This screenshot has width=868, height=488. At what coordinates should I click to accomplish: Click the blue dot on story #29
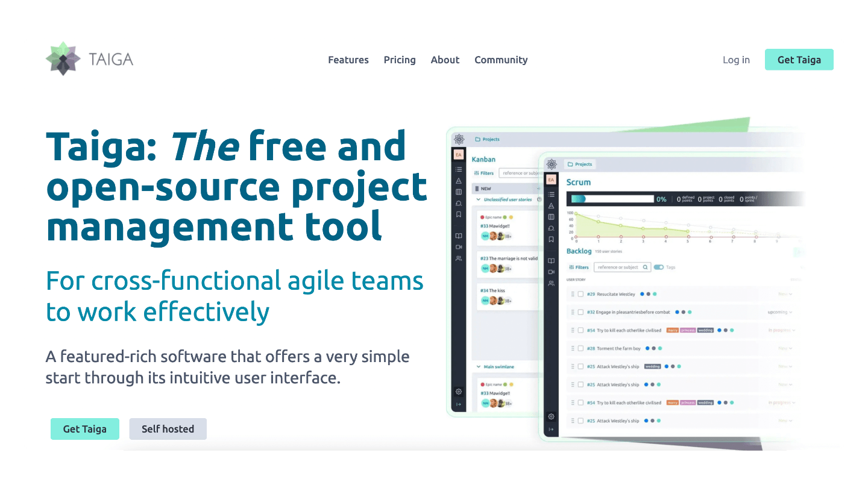point(642,294)
